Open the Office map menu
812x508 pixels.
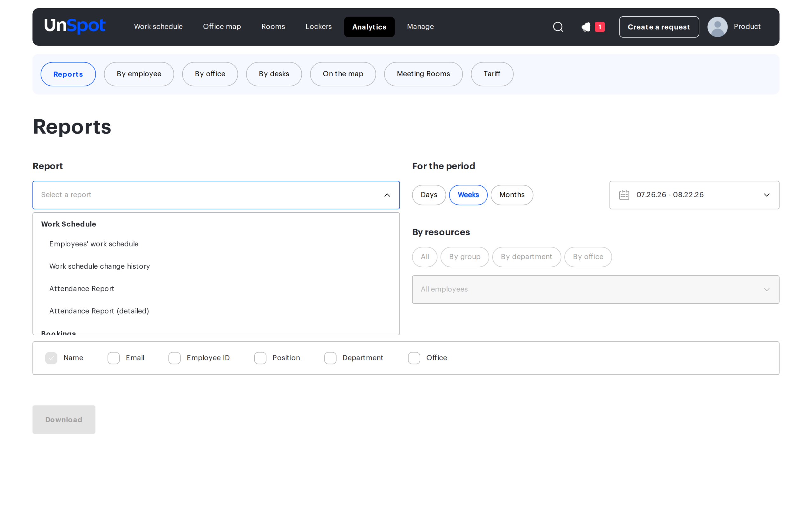coord(222,27)
